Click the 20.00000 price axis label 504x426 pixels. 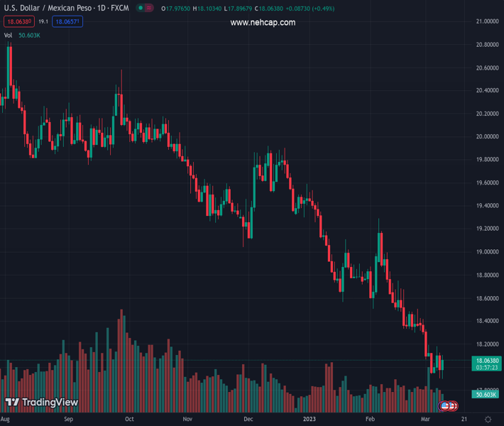[x=487, y=136]
